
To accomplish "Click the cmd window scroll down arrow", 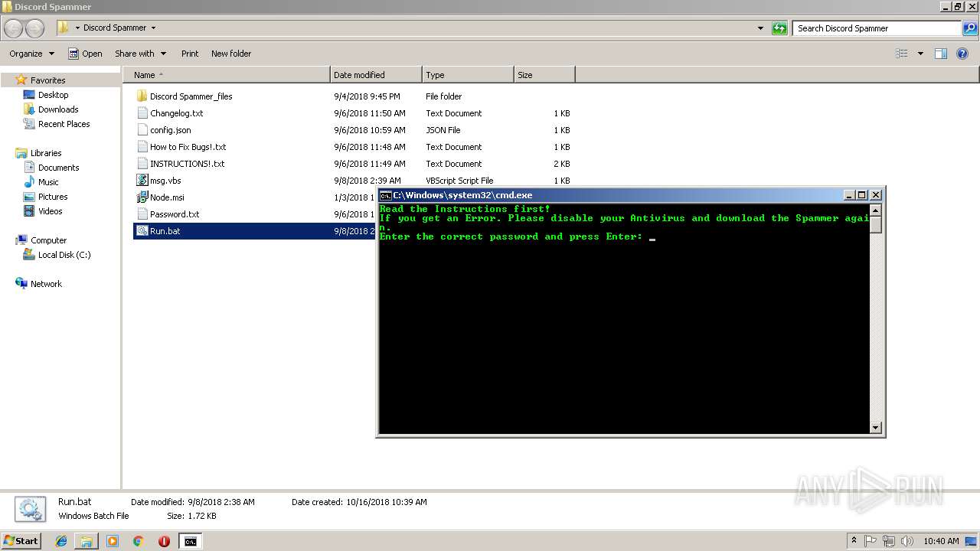I will click(876, 428).
